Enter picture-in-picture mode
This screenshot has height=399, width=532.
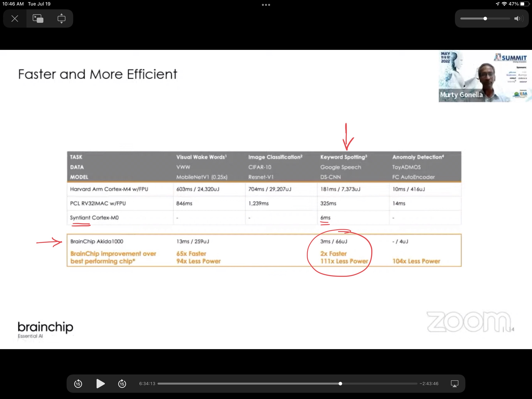(38, 19)
